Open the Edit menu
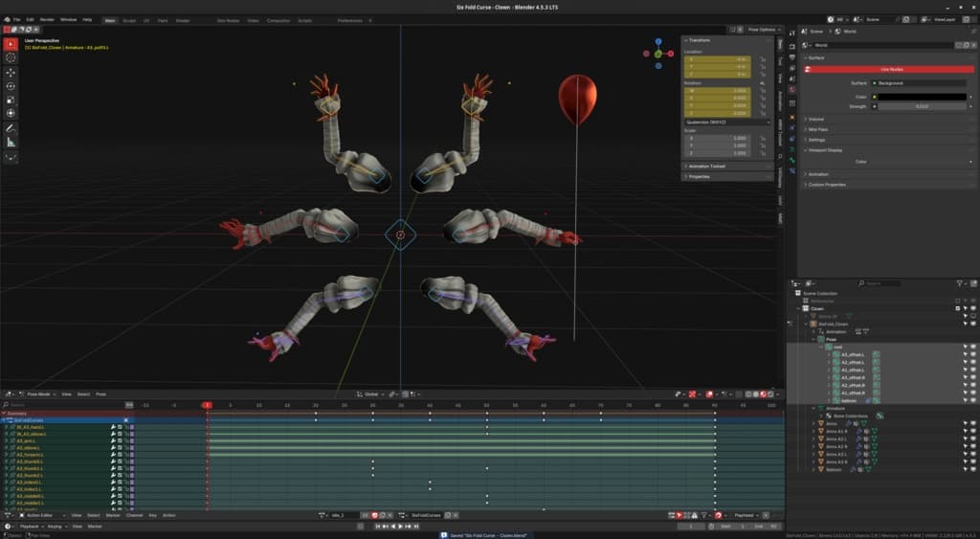 [32, 19]
